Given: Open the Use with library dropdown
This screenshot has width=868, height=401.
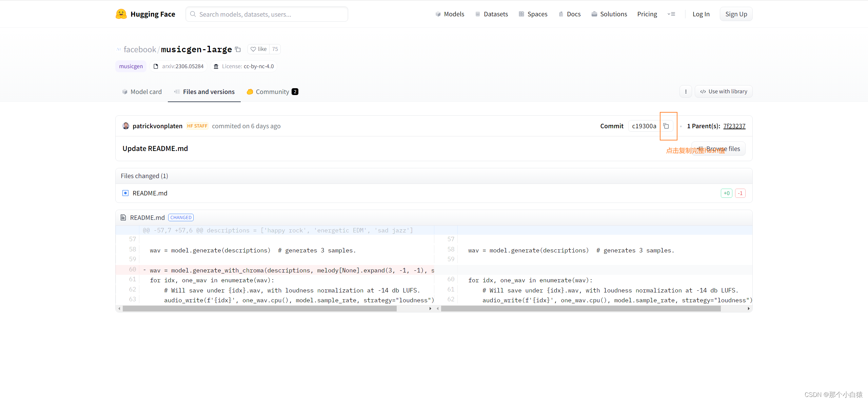Looking at the screenshot, I should [724, 92].
